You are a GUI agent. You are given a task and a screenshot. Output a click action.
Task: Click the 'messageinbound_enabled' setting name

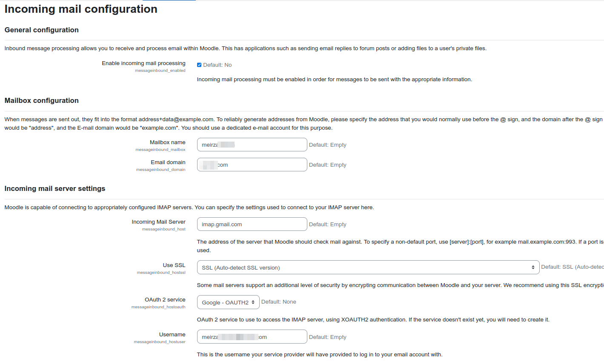[x=160, y=71]
